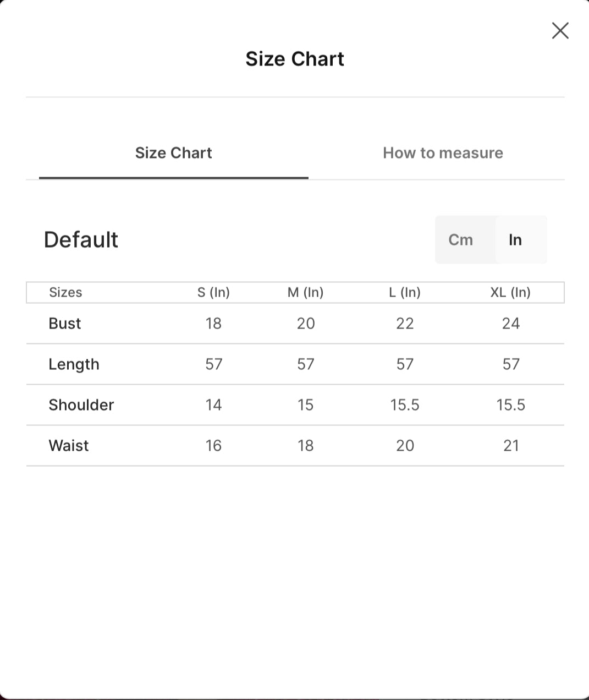Click the Length row label

pyautogui.click(x=74, y=364)
